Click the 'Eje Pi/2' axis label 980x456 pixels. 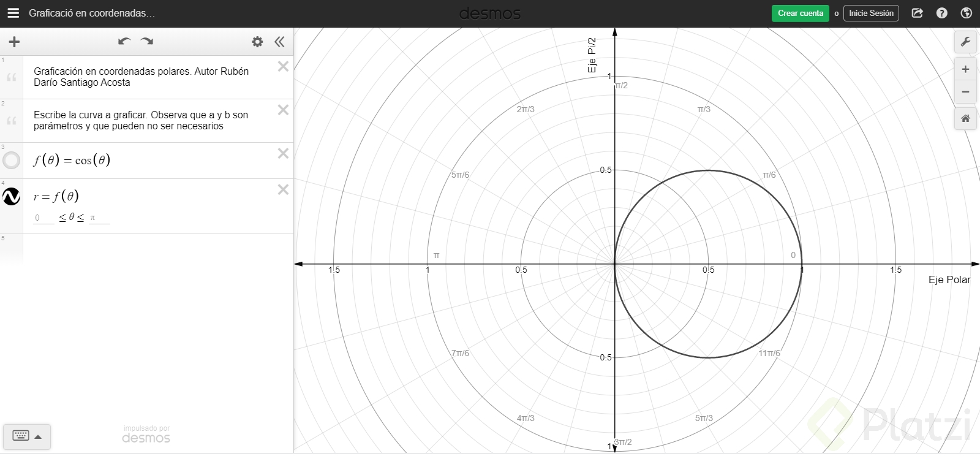tap(592, 55)
